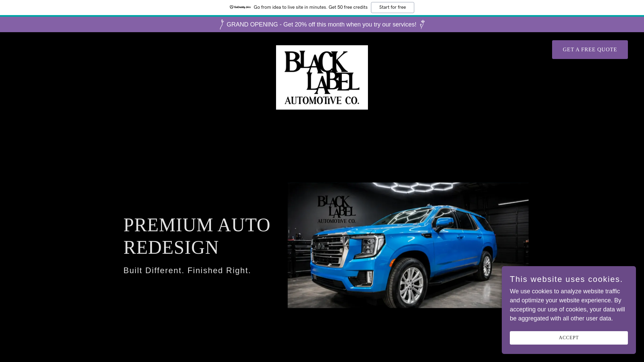The width and height of the screenshot is (644, 362).
Task: Click the Grand Opening 20% off banner text
Action: (321, 24)
